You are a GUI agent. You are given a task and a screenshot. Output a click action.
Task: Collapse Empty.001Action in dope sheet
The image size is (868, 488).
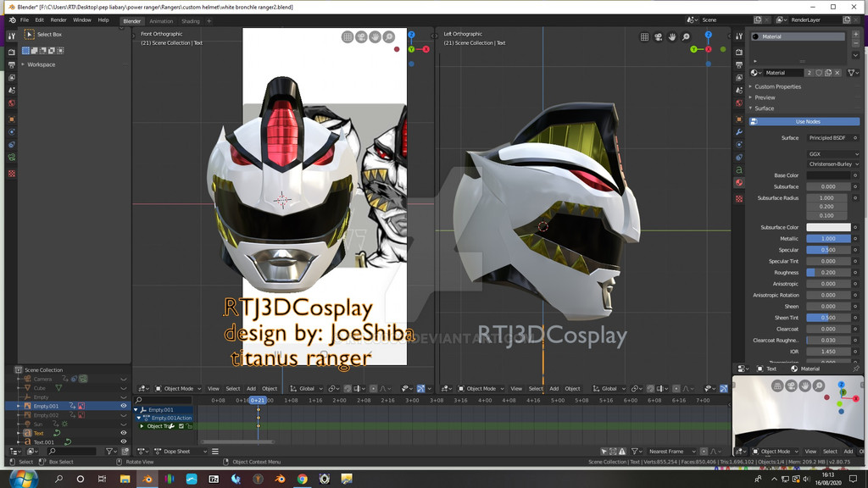(x=139, y=418)
